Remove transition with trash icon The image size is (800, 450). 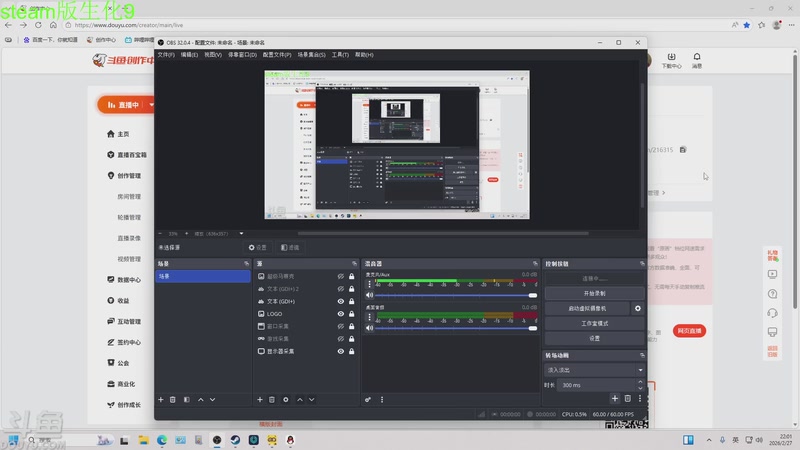(628, 398)
